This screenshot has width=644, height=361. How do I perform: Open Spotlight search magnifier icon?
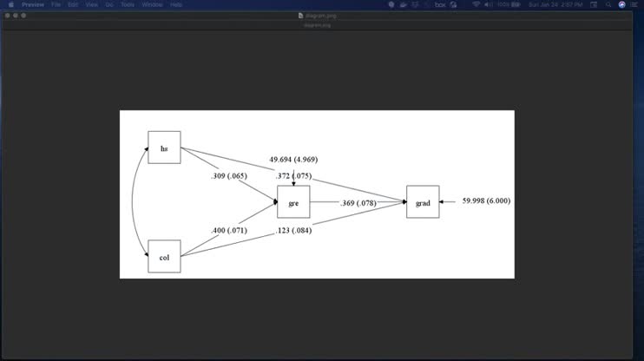[x=608, y=4]
